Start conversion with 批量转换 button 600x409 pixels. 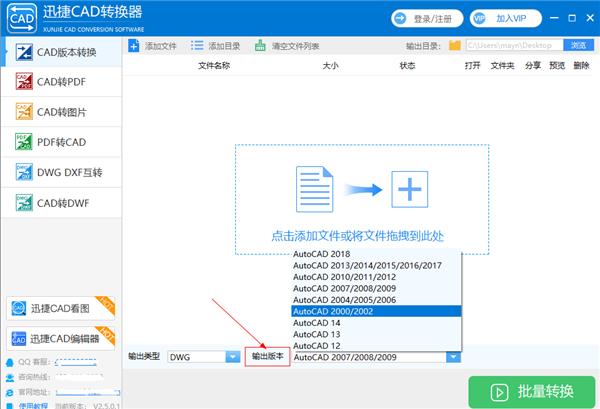[532, 392]
